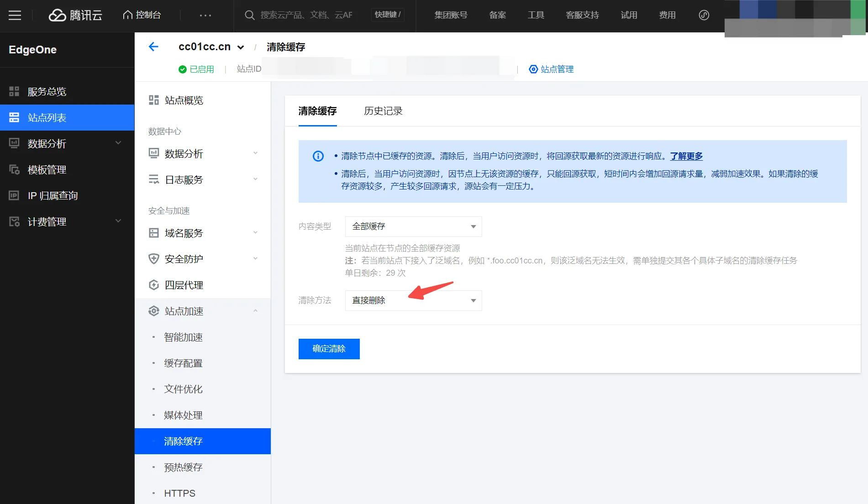Open 四层代理 in the site menu
868x504 pixels.
(203, 285)
